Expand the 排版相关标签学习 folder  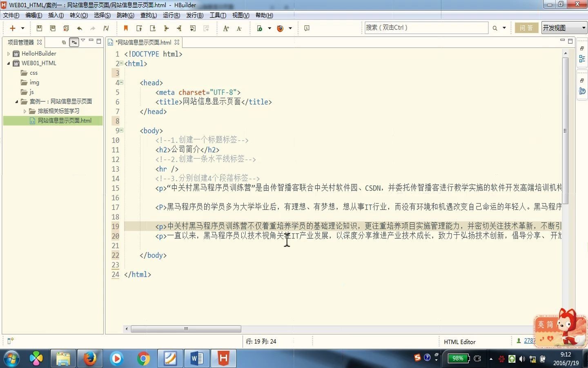pos(24,111)
